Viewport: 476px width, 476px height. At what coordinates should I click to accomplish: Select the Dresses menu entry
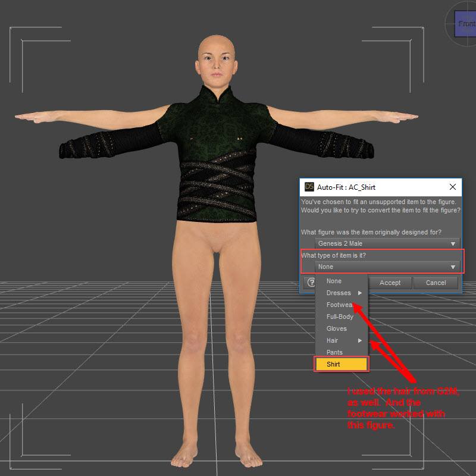coord(339,293)
